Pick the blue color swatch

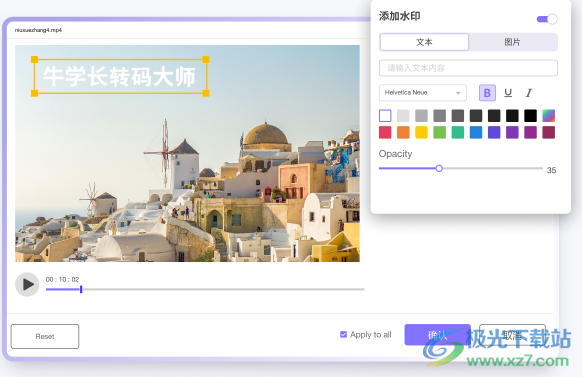(x=476, y=132)
